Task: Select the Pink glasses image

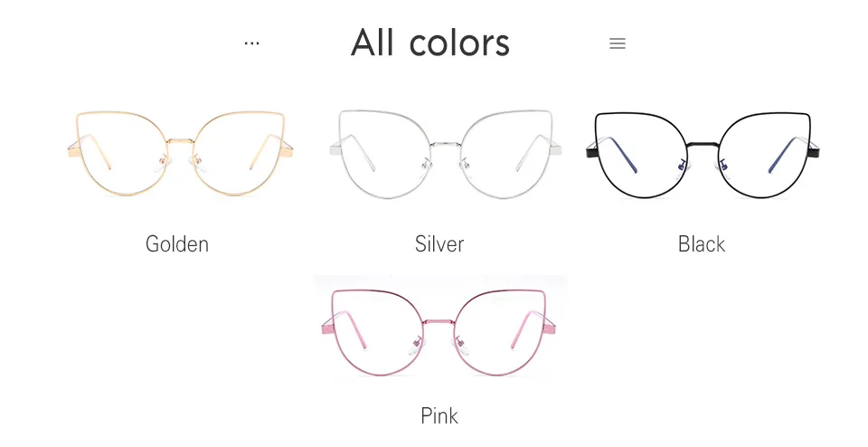Action: click(x=439, y=332)
